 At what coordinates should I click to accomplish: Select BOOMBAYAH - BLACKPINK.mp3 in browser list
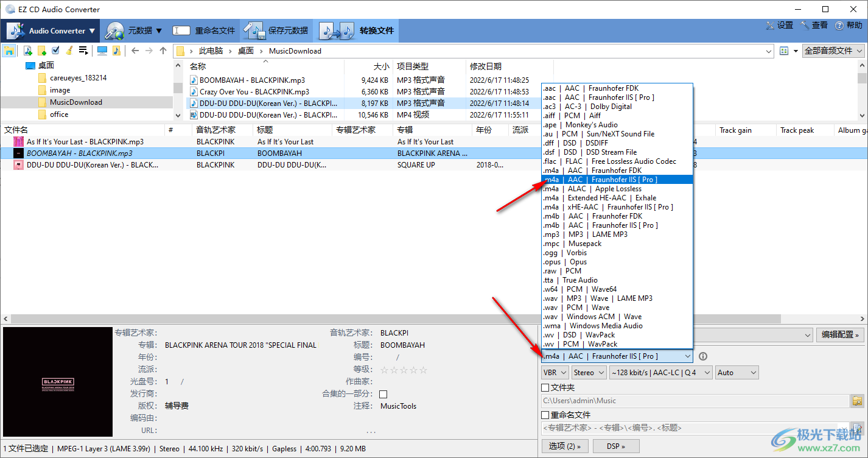(x=252, y=80)
